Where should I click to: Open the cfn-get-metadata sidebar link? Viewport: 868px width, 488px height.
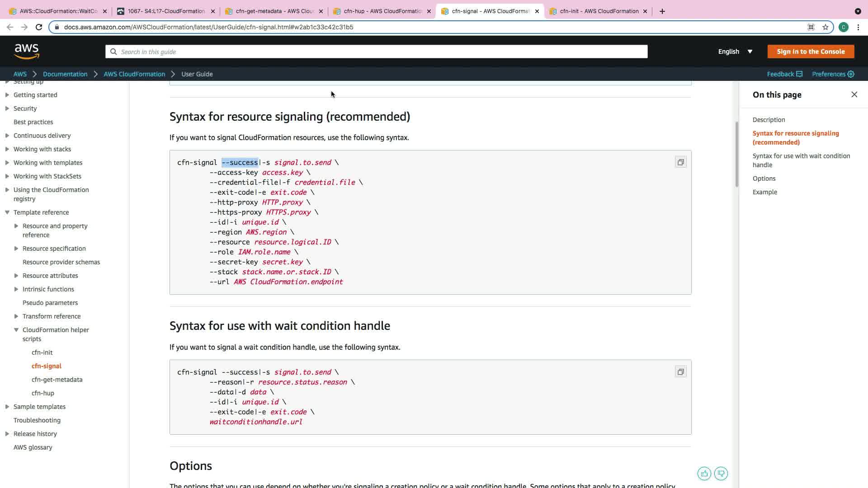click(x=57, y=380)
